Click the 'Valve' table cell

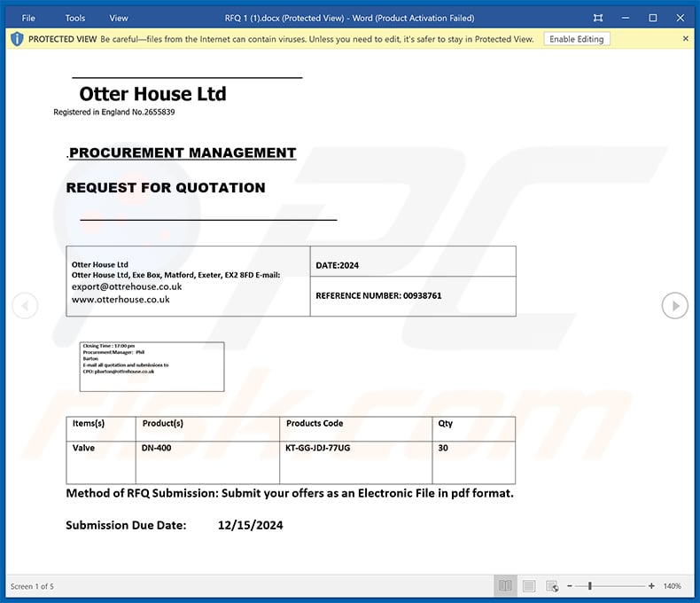(101, 463)
